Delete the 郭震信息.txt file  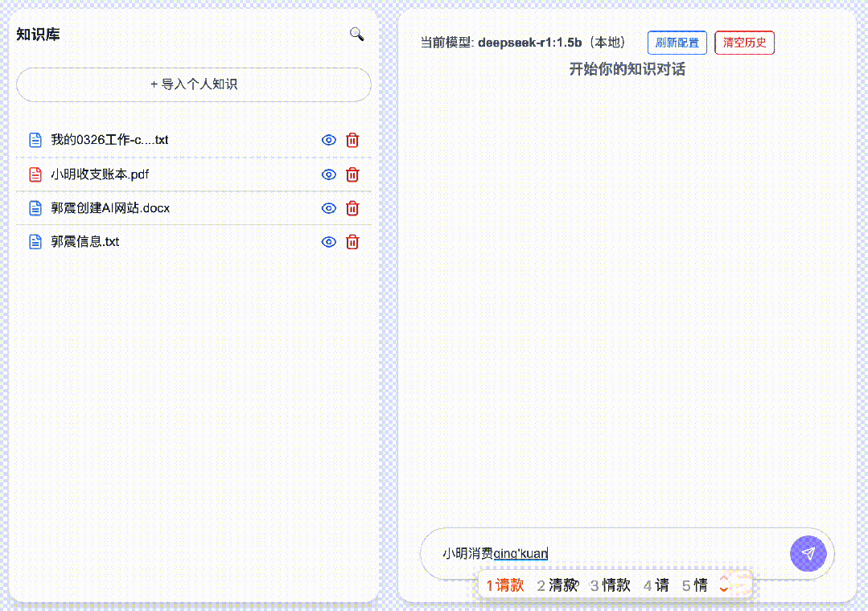352,242
